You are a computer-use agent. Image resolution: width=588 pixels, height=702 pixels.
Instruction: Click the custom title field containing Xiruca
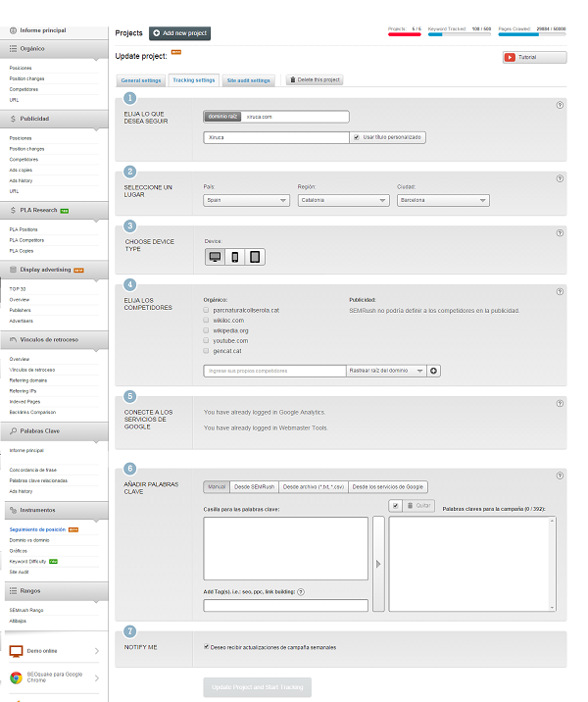click(276, 137)
